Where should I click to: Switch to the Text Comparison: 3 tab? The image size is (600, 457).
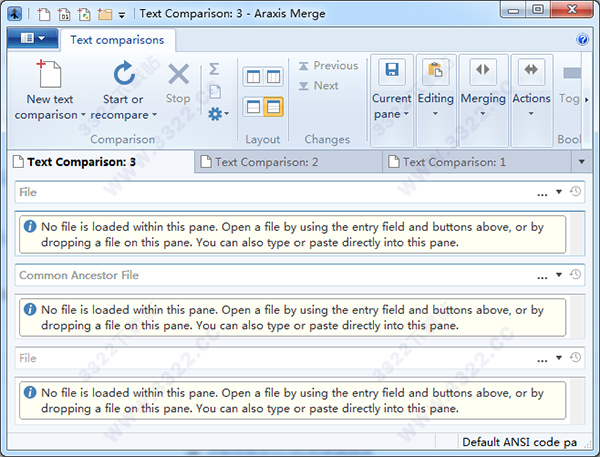coord(101,162)
